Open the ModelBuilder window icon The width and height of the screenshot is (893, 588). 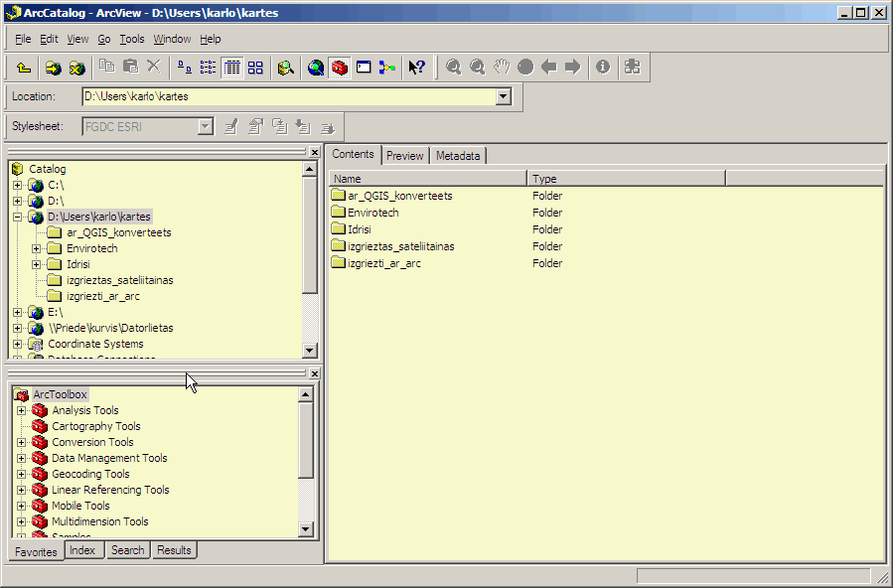point(387,68)
